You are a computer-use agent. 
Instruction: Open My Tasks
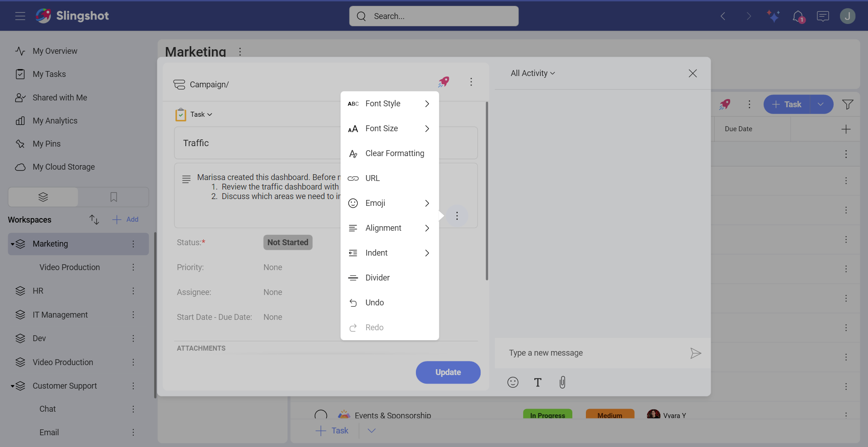pos(49,74)
